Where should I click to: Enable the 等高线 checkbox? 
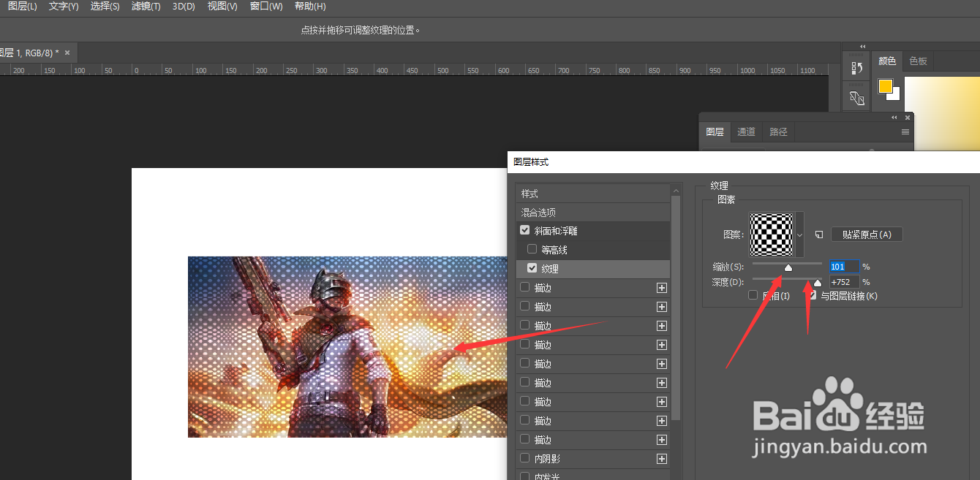coord(532,249)
